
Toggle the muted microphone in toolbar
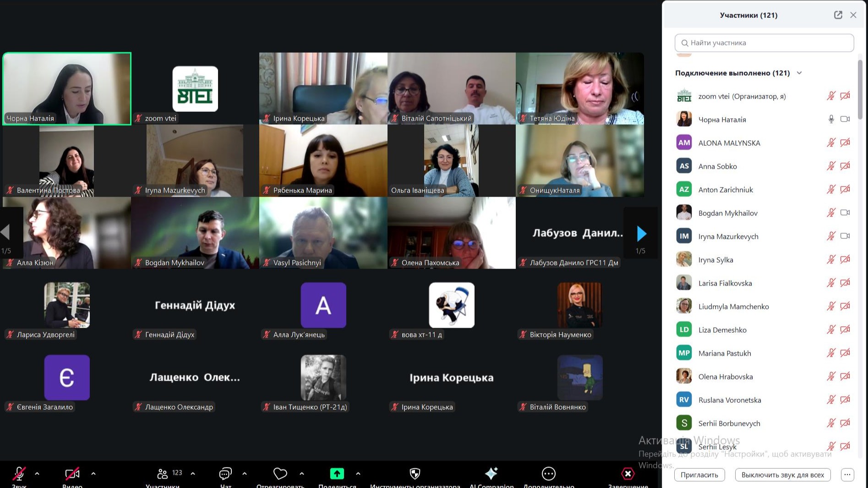click(x=19, y=473)
